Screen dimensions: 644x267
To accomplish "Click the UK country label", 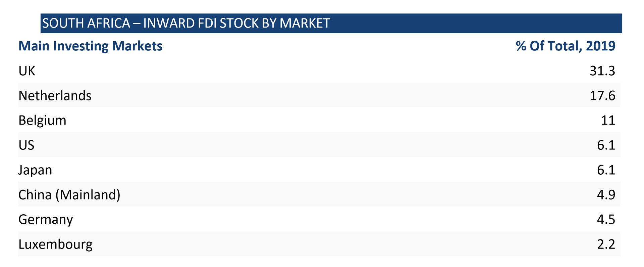I will coord(27,71).
